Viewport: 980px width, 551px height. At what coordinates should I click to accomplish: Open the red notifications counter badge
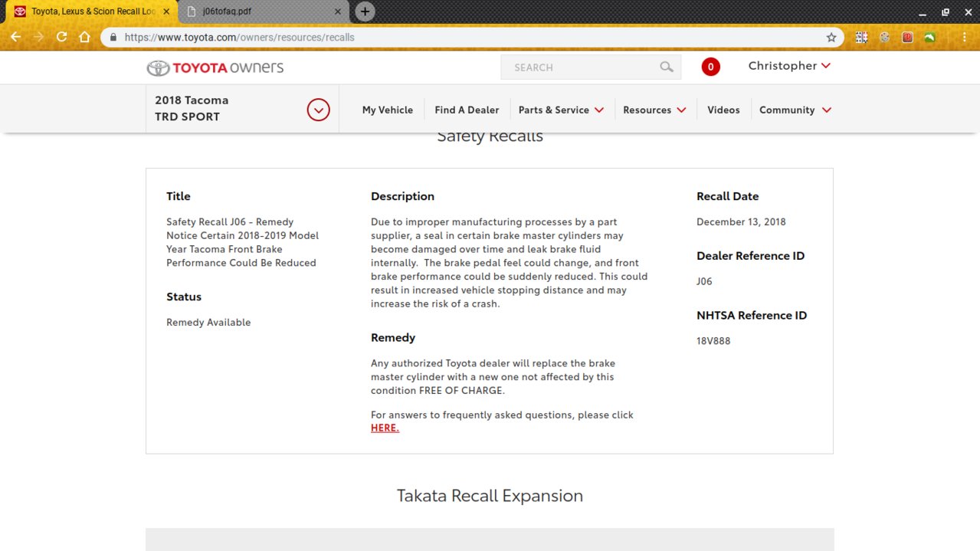pyautogui.click(x=710, y=67)
